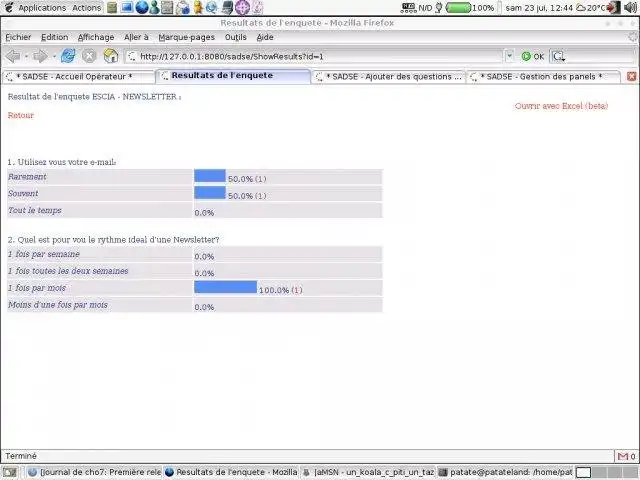Launch the grey notepad panel launcher icon
Image resolution: width=640 pixels, height=480 pixels.
[x=167, y=7]
